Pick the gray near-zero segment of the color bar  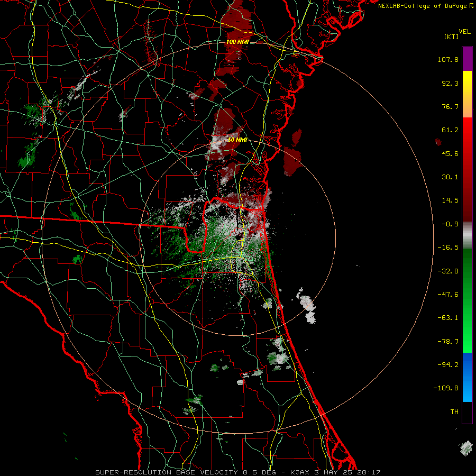467,235
